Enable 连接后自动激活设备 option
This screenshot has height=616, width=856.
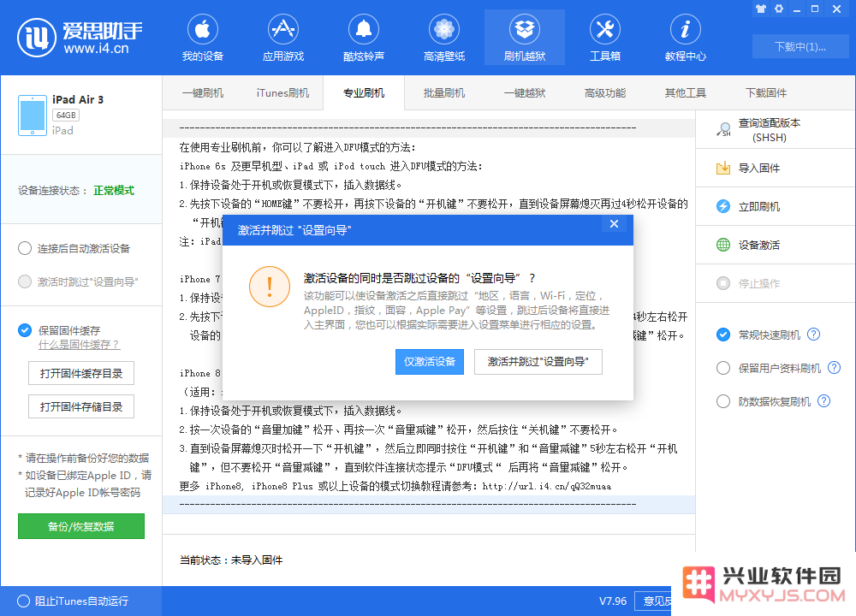pyautogui.click(x=25, y=248)
